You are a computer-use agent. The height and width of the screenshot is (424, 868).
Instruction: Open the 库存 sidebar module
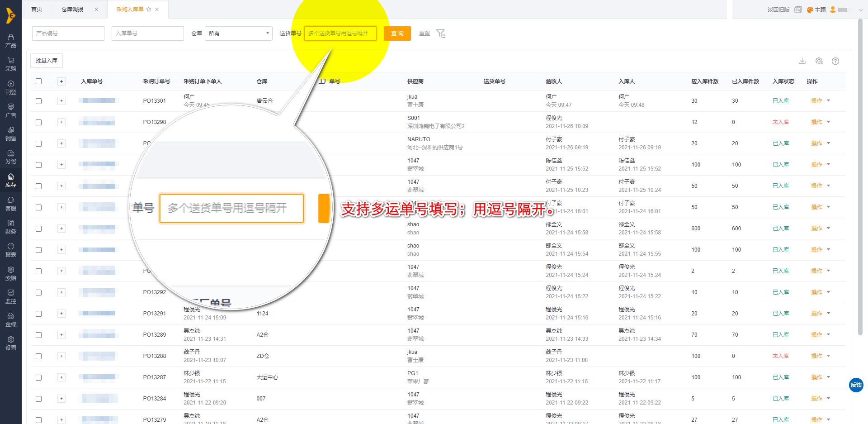click(11, 180)
